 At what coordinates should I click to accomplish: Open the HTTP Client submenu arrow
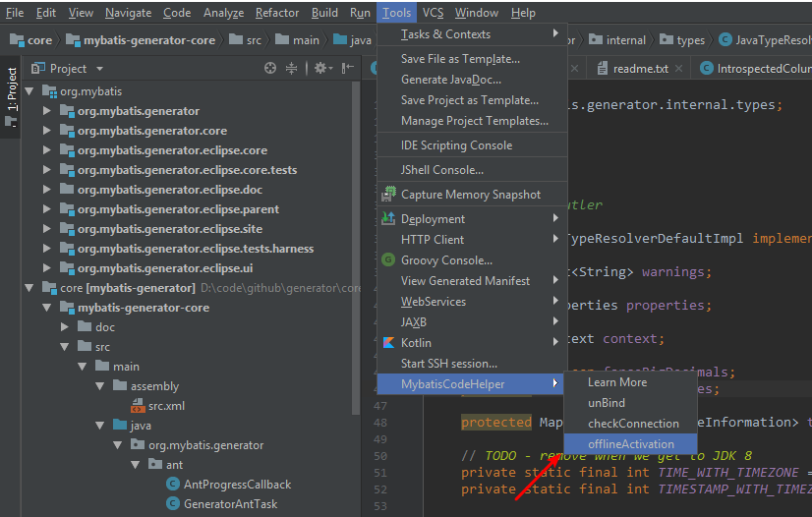[555, 239]
